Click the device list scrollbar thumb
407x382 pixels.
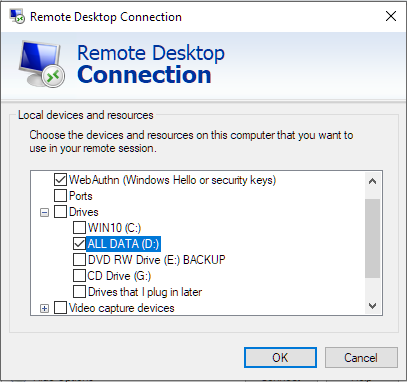pos(373,238)
